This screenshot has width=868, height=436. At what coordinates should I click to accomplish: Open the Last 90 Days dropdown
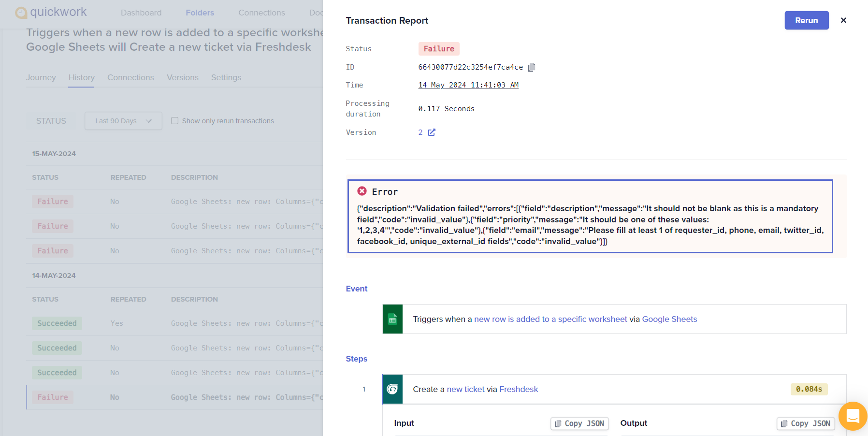[x=123, y=121]
